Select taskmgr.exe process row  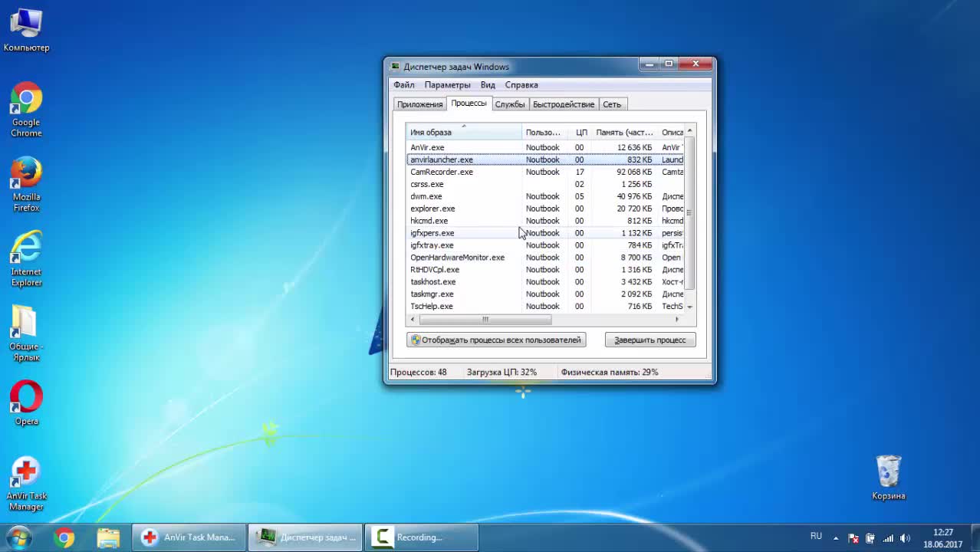545,294
